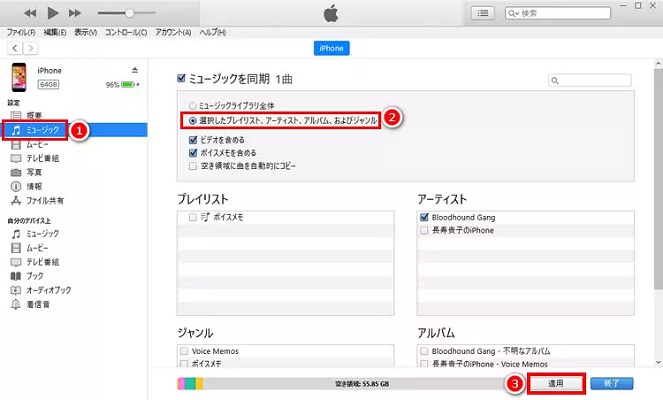
Task: Click film icon for device ムービー
Action: pos(16,248)
